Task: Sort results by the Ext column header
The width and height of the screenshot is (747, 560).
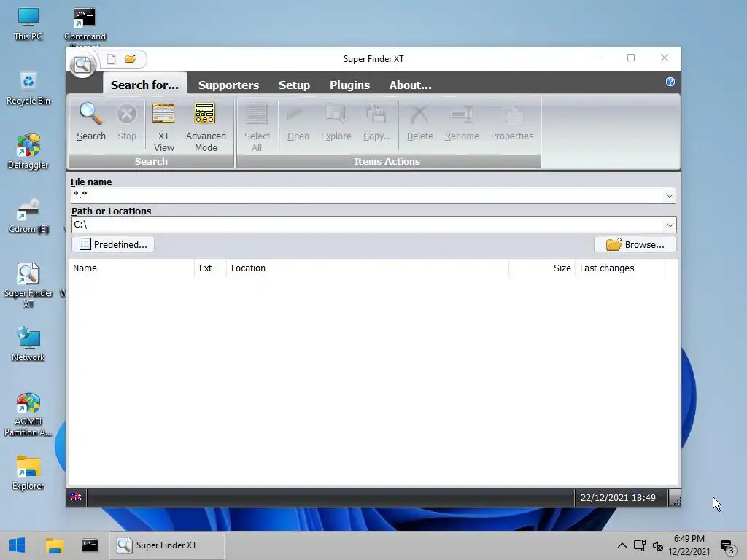Action: click(210, 268)
